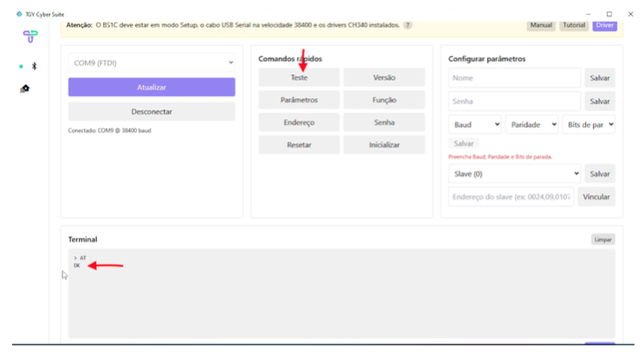Open the house-shaped device icon in sidebar
Viewport: 644px width, 354px height.
pos(25,88)
